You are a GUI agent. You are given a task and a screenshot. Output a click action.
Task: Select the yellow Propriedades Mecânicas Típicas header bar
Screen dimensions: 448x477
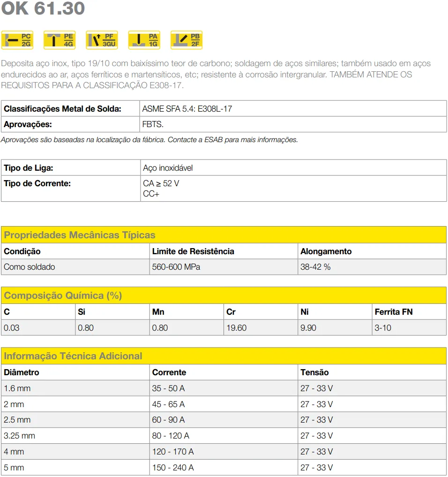(x=224, y=235)
